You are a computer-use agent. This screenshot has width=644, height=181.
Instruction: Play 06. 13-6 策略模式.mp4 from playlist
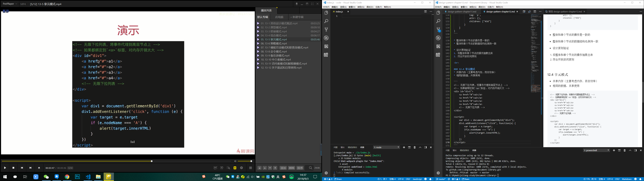pos(274,44)
